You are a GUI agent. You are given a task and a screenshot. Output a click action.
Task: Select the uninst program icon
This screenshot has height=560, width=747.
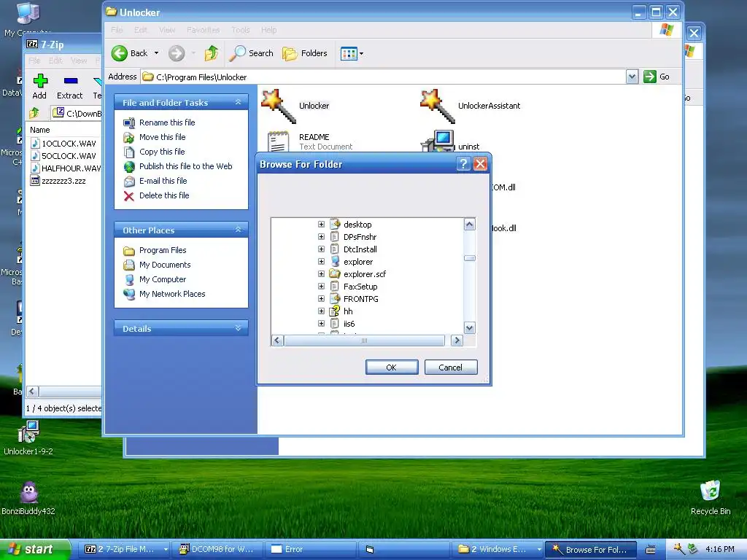click(438, 141)
